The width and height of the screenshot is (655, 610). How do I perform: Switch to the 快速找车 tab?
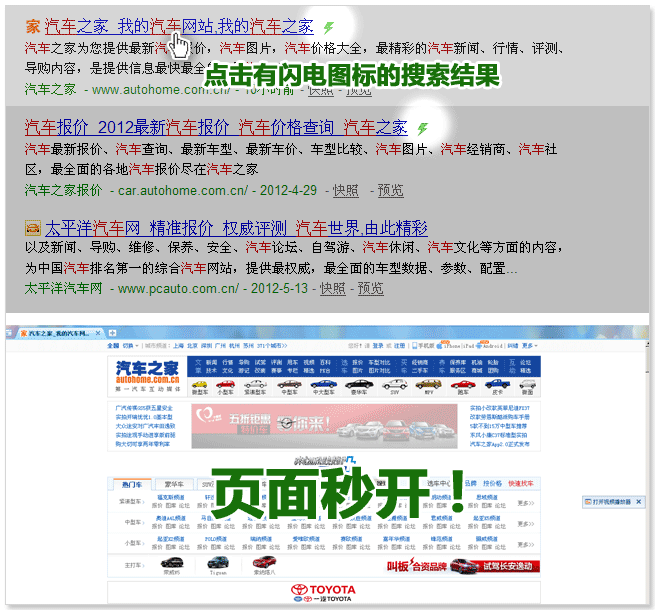pos(520,483)
